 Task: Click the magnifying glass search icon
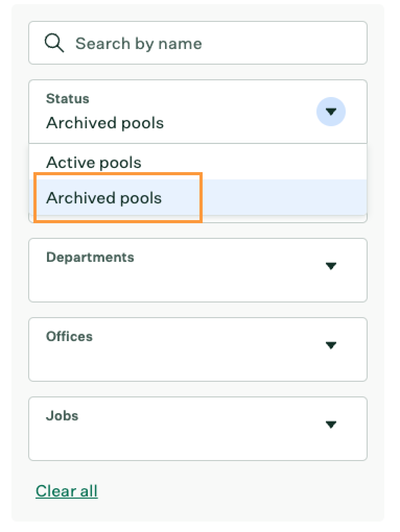[x=54, y=43]
